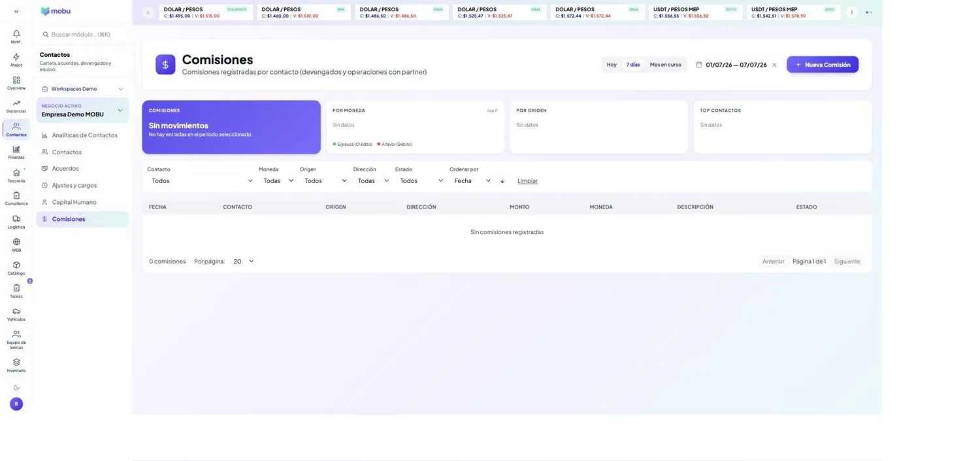980x461 pixels.
Task: Open Ajustes y cargos menu item
Action: point(82,185)
